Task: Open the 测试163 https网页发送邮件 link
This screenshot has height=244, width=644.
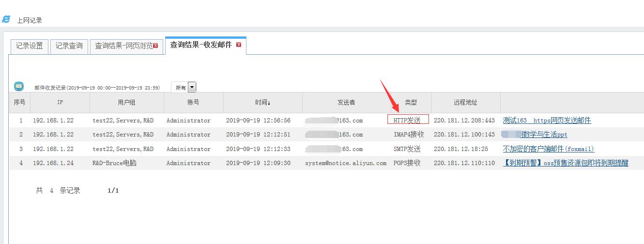Action: pos(547,121)
